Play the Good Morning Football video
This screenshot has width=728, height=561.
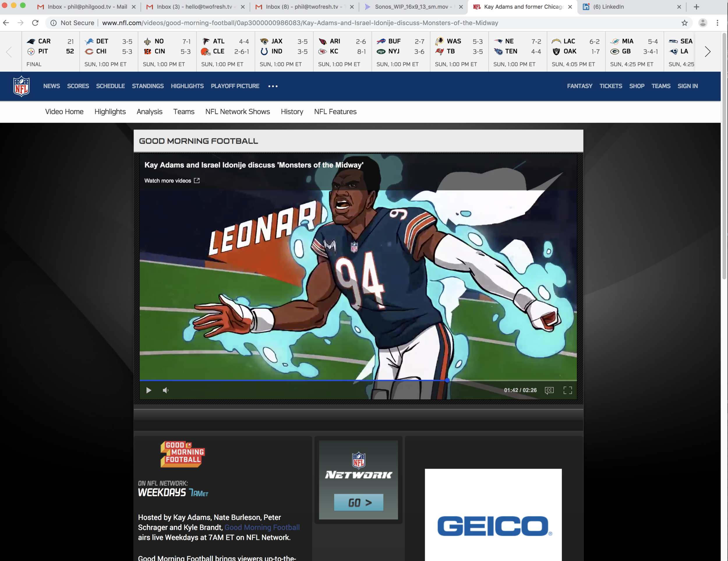149,390
